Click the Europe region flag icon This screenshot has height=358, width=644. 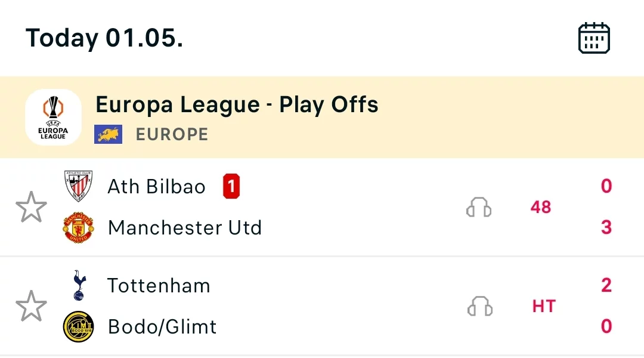(108, 134)
